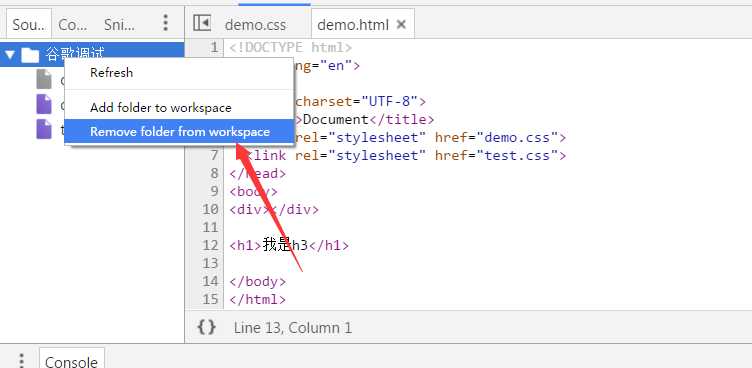Click the closing </body> tag line
The width and height of the screenshot is (752, 368).
tap(258, 281)
